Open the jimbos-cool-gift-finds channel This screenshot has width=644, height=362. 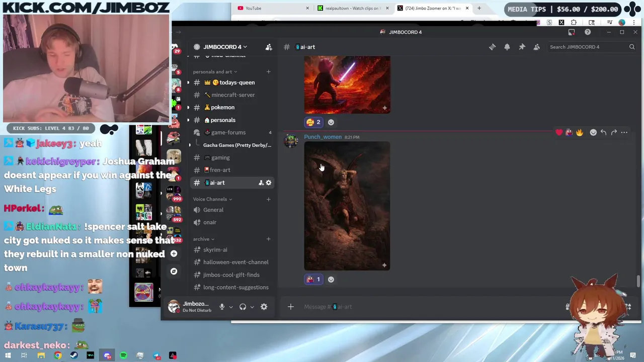click(x=232, y=275)
